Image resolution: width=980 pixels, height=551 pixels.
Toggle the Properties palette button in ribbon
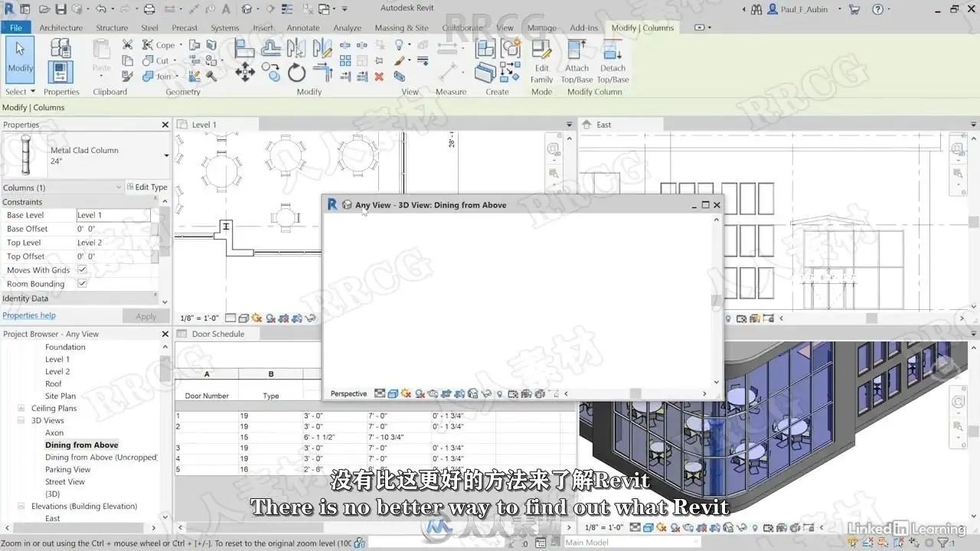pyautogui.click(x=60, y=72)
